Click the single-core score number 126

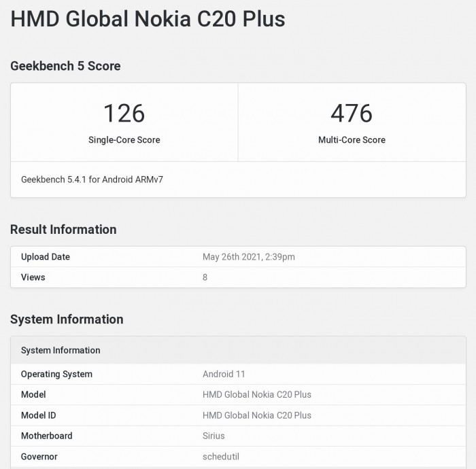point(124,113)
